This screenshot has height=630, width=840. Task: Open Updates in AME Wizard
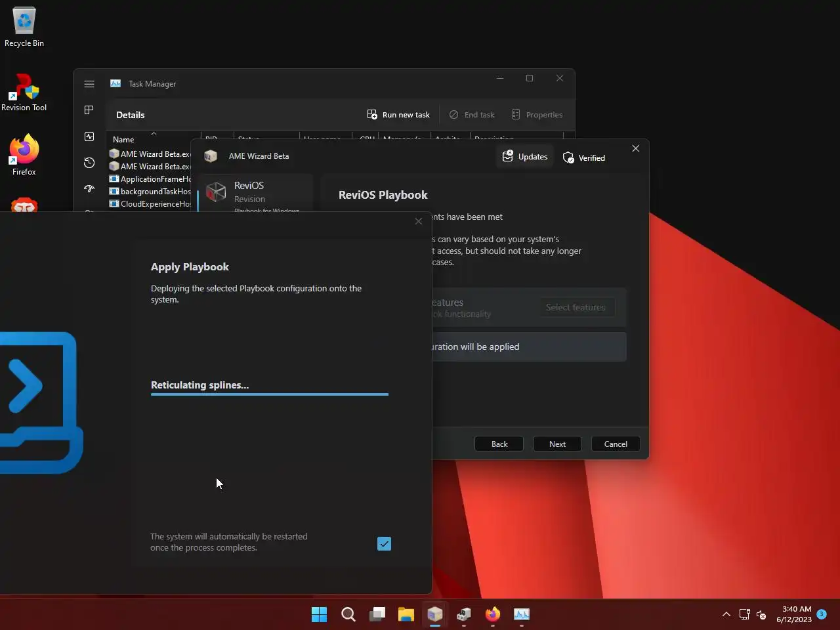(x=525, y=157)
